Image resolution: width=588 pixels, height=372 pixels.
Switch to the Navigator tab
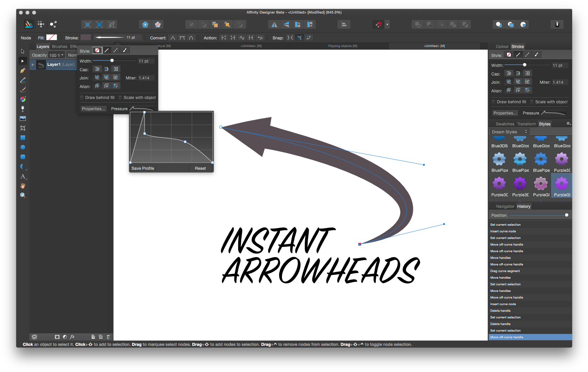pos(505,207)
